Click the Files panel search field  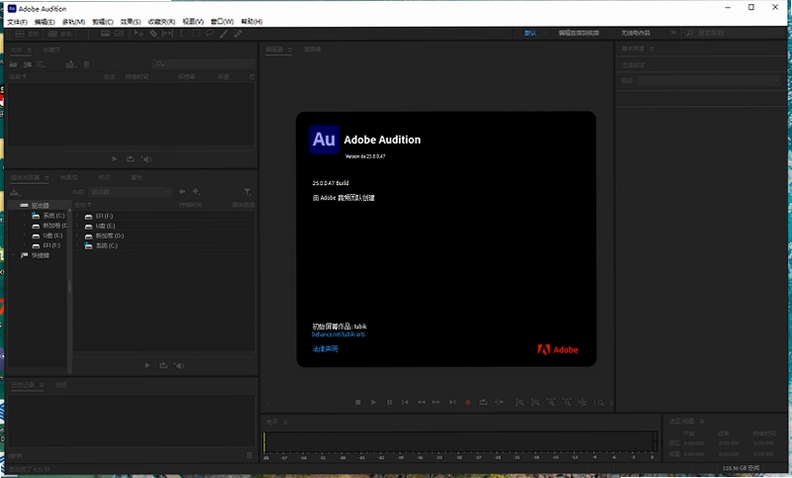tap(204, 64)
